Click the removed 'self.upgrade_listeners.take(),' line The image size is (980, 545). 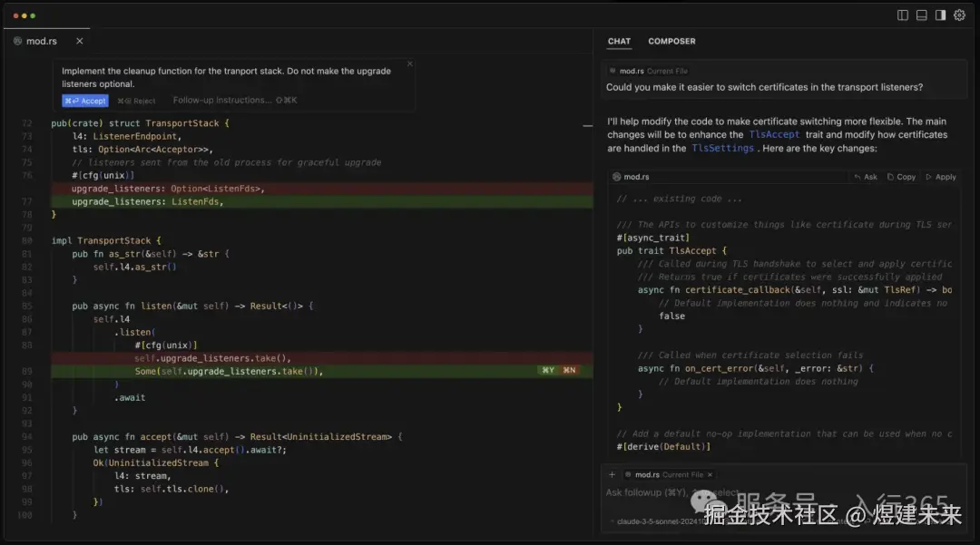212,358
